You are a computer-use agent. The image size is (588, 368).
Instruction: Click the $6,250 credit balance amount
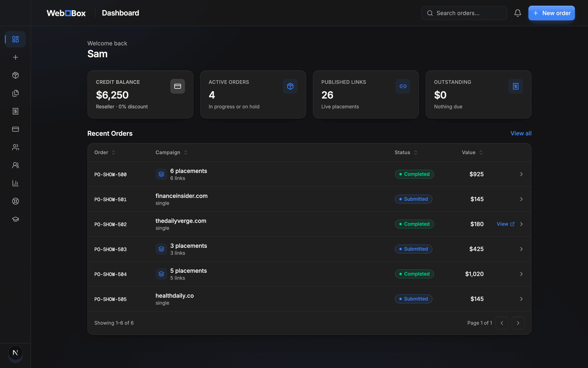coord(112,95)
